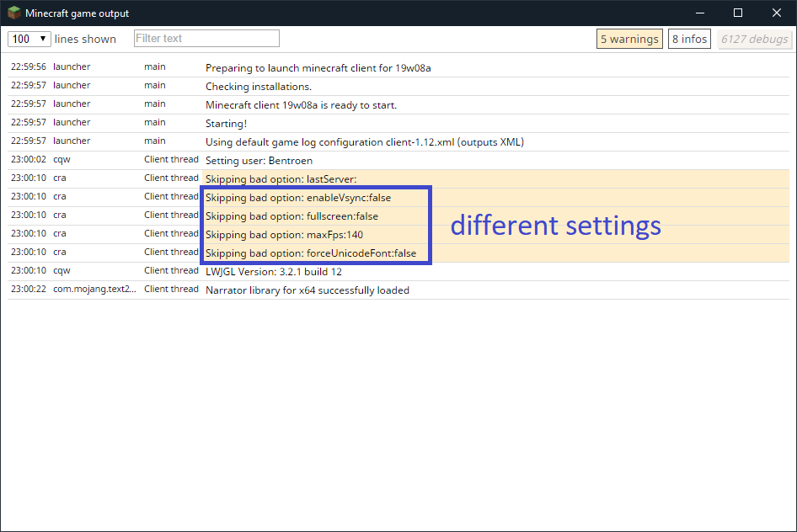Toggle the 5 warnings filter
Screen dimensions: 797x532
click(x=629, y=39)
